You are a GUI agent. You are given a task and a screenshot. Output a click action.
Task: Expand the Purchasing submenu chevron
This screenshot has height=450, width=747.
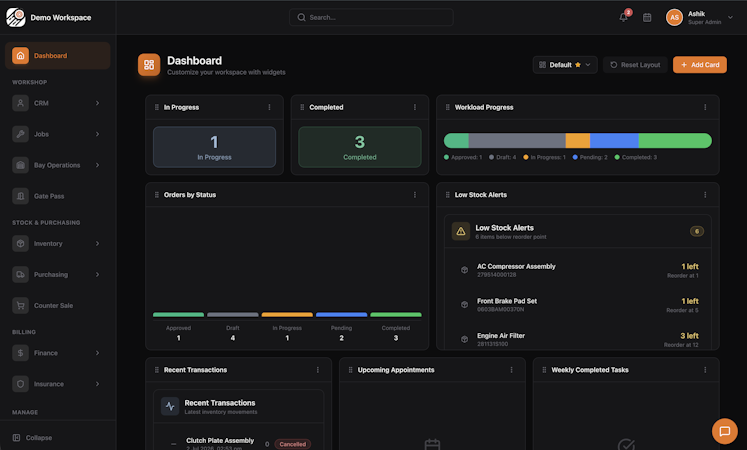98,274
